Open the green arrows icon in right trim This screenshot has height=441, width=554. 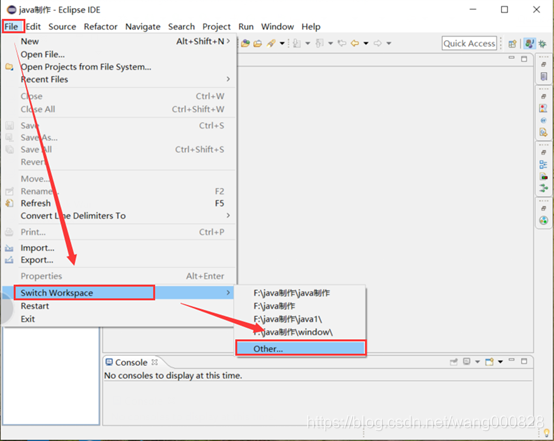click(x=543, y=188)
